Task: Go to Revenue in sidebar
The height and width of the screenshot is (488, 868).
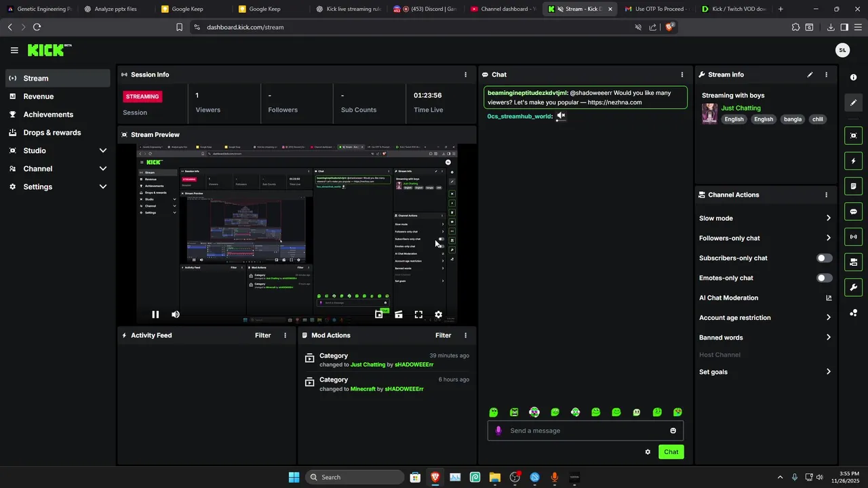Action: tap(58, 96)
